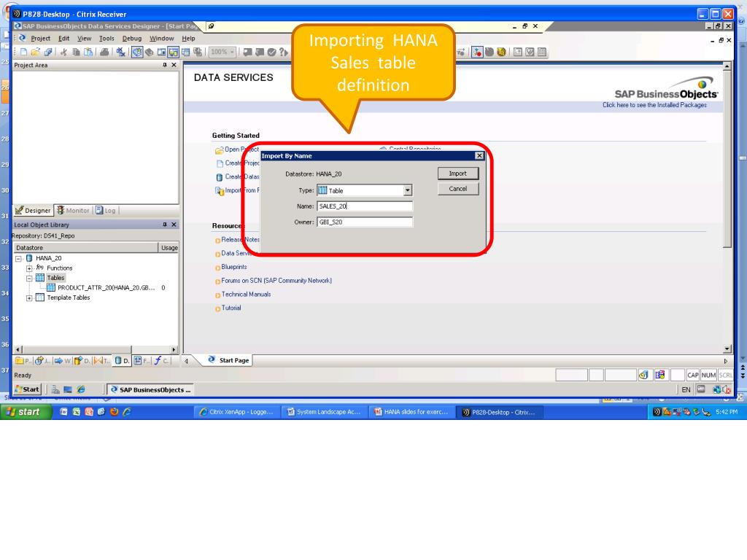
Task: Switch to the Monitor tab
Action: (x=74, y=210)
